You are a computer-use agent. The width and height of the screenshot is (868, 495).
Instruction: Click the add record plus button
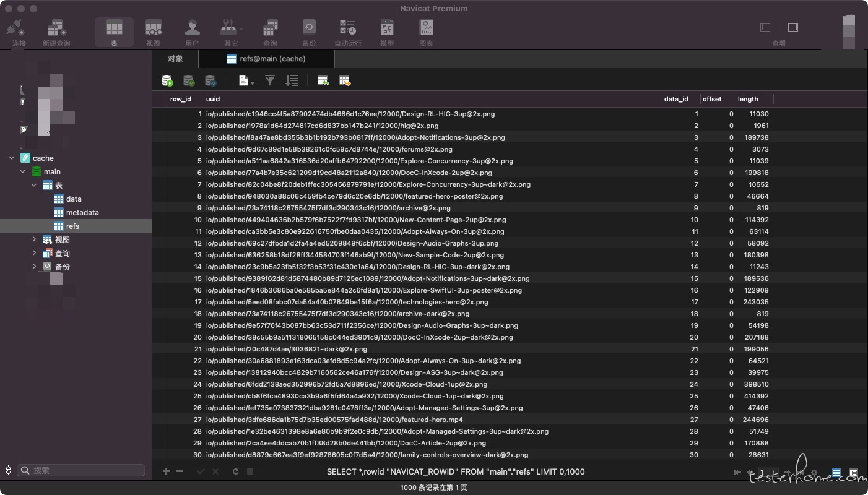click(x=166, y=471)
